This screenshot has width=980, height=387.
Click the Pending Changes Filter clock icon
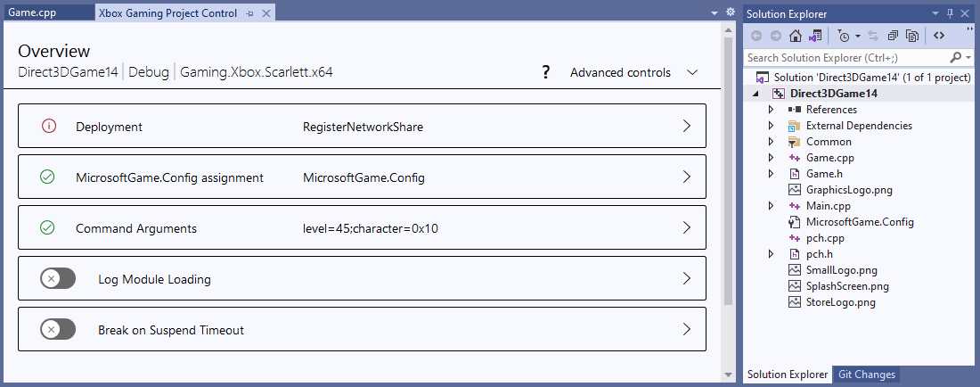(844, 37)
